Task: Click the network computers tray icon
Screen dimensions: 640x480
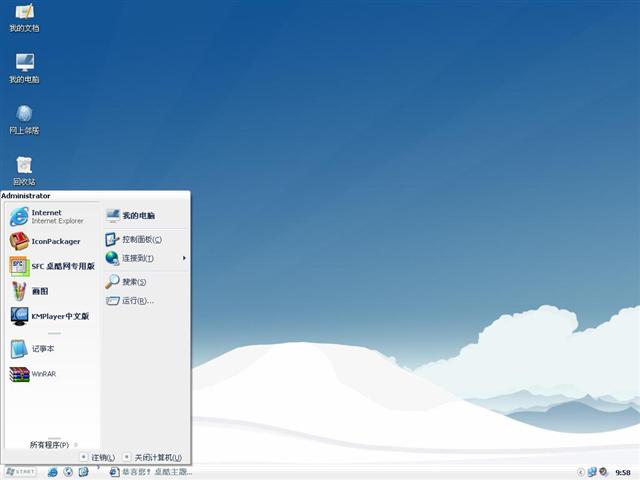Action: (x=592, y=472)
